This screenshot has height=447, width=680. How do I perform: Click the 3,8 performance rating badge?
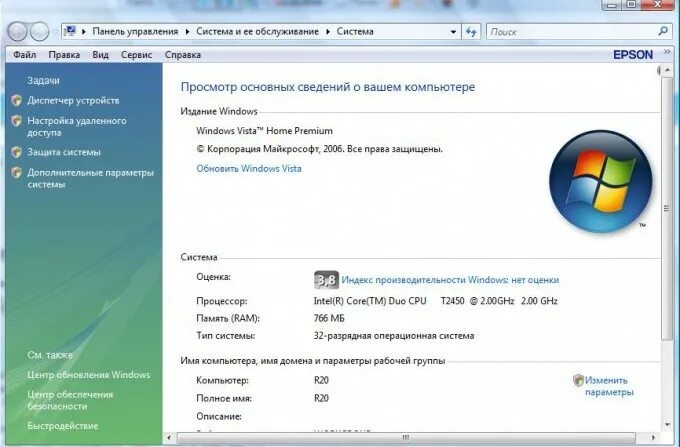click(326, 280)
